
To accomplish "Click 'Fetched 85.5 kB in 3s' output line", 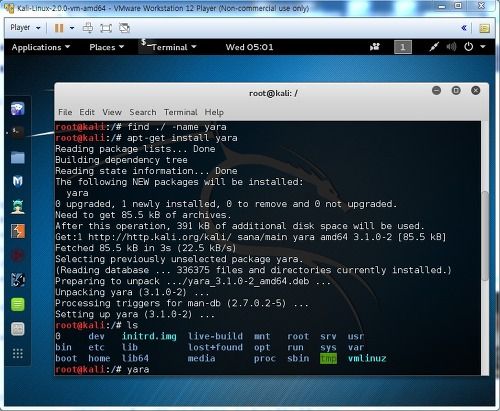I will (146, 248).
